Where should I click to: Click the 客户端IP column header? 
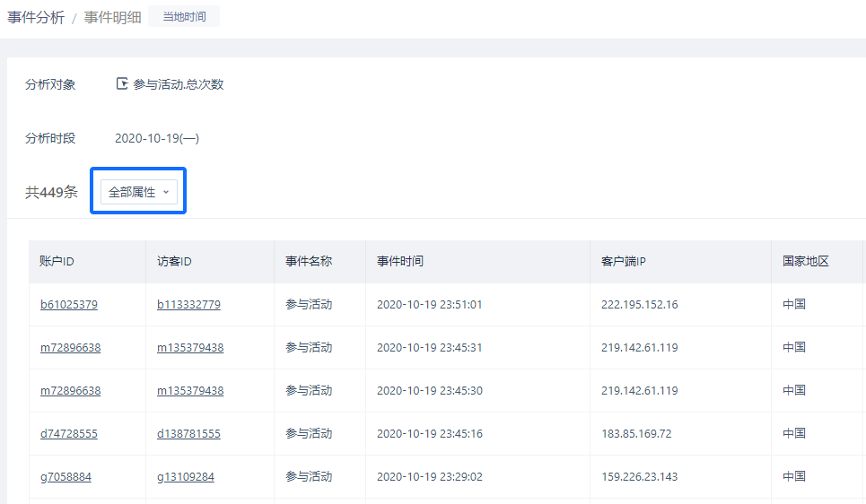click(x=624, y=262)
